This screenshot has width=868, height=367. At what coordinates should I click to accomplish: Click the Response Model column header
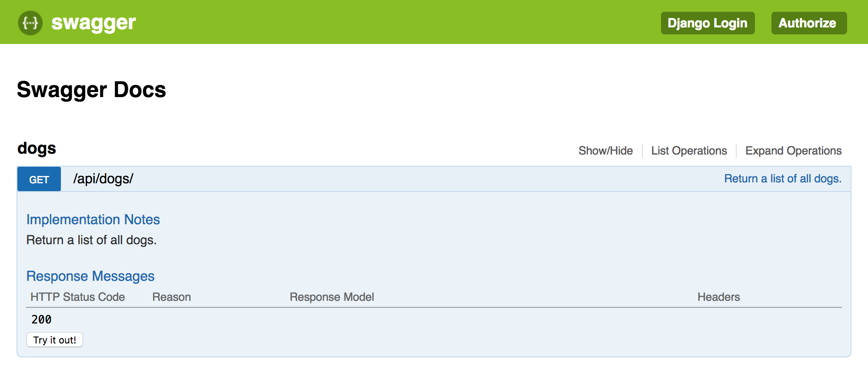(x=332, y=297)
